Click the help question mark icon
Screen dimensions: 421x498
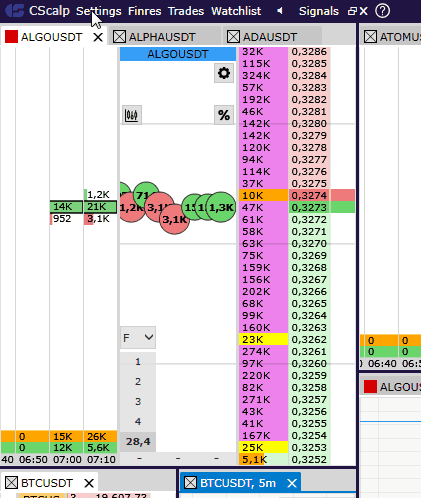coord(382,11)
